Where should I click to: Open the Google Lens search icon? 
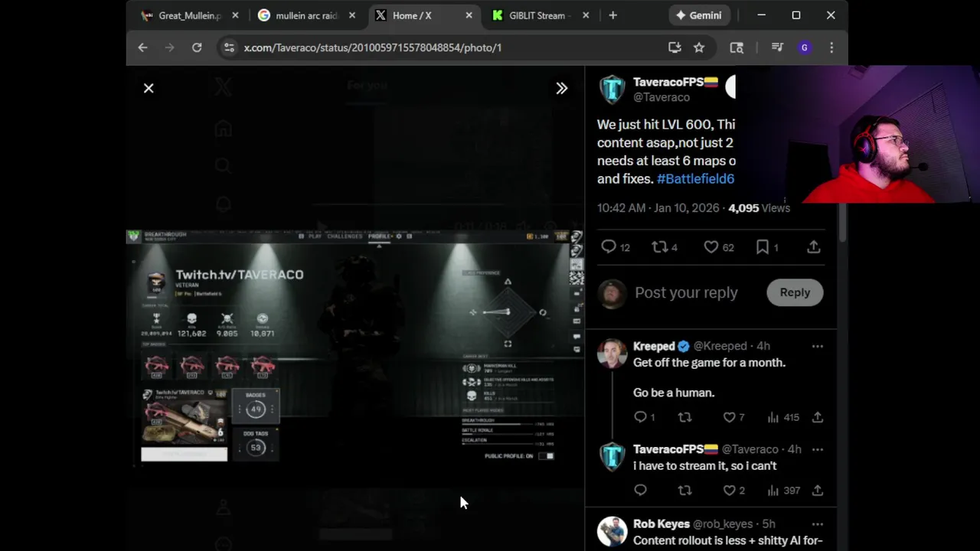point(737,47)
